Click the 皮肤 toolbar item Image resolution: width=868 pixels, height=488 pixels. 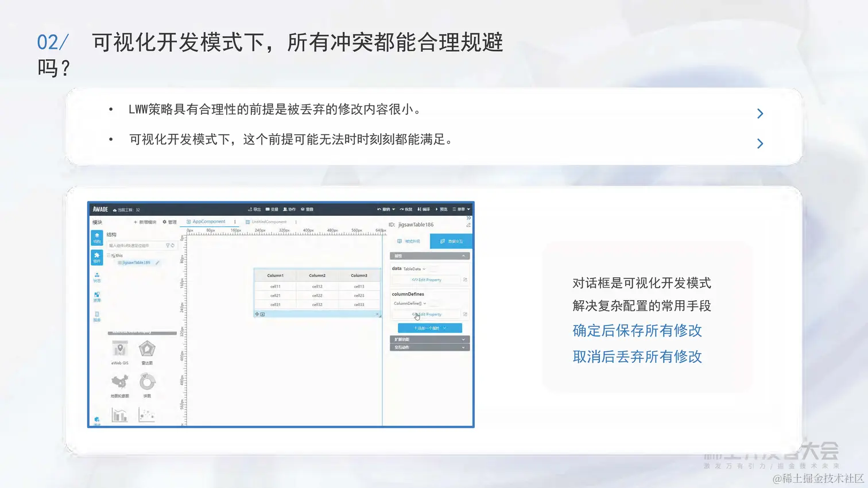pos(307,210)
